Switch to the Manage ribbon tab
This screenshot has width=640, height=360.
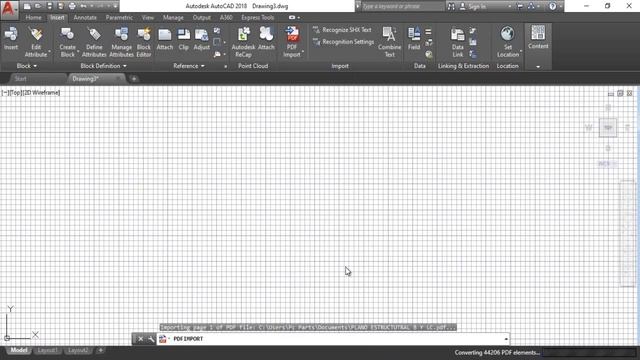(173, 18)
